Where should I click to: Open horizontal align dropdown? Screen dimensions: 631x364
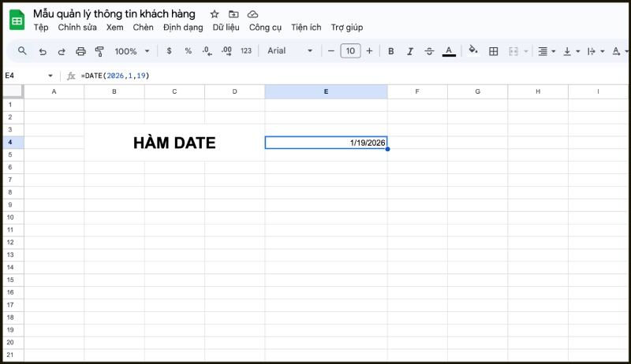pyautogui.click(x=547, y=51)
